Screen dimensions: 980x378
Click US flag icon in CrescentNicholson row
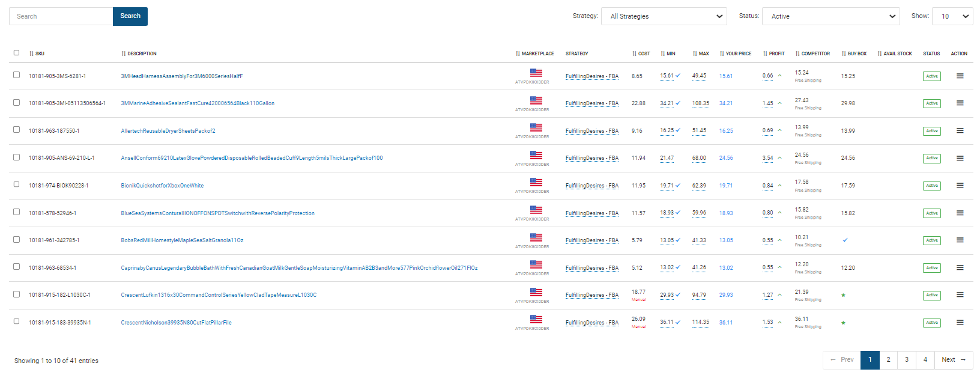(536, 319)
